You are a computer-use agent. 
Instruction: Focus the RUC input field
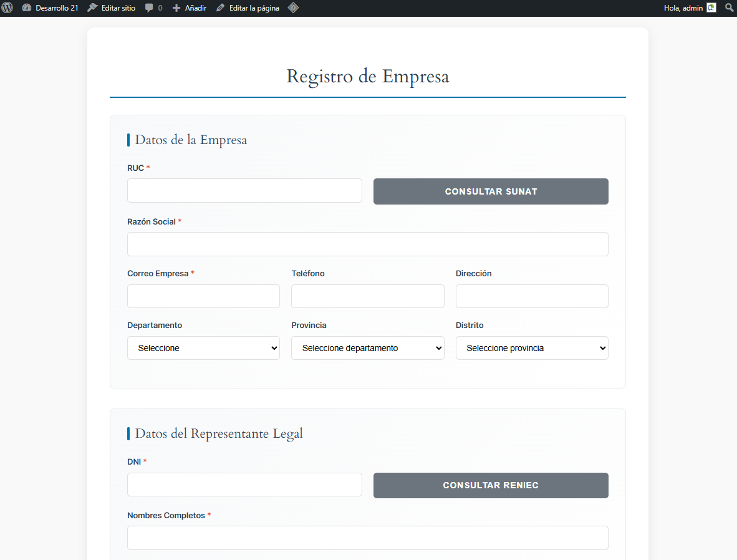(244, 191)
